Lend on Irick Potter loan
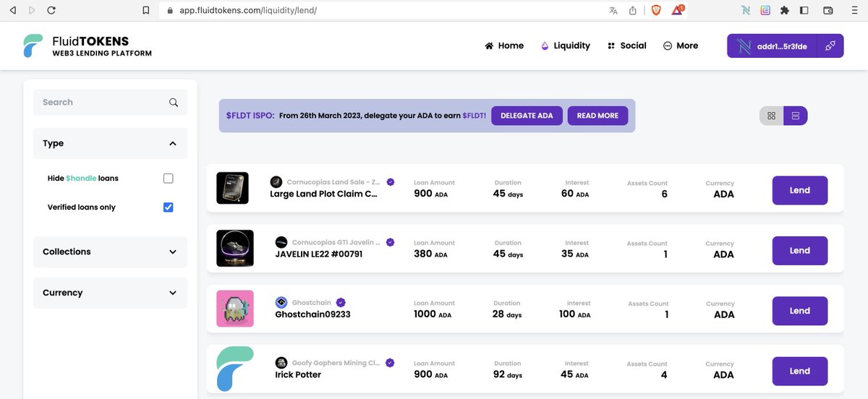This screenshot has width=868, height=399. (800, 371)
